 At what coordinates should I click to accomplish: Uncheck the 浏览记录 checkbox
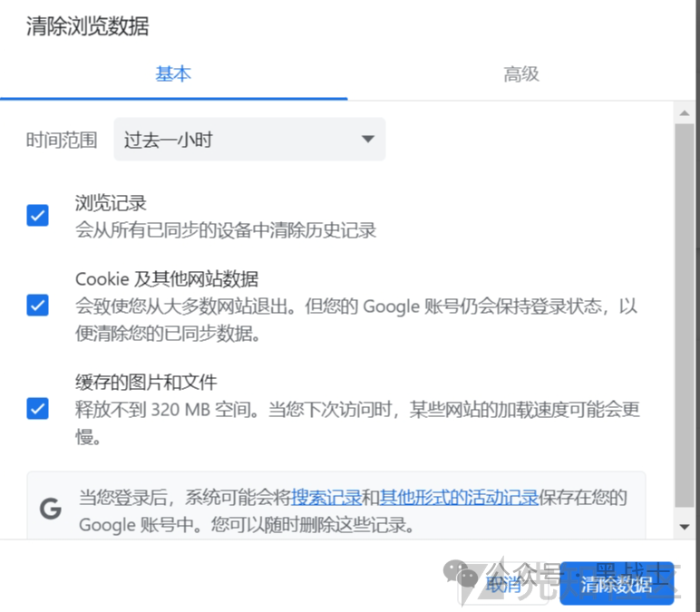37,216
